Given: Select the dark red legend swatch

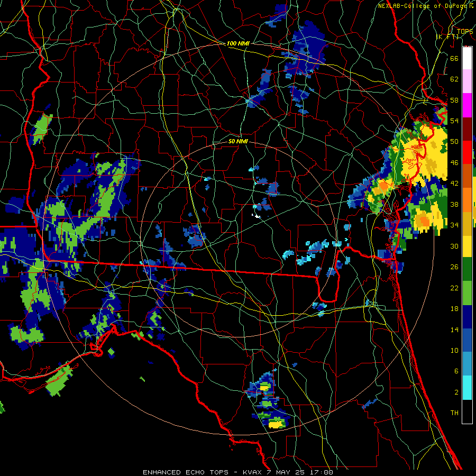Looking at the screenshot, I should click(467, 129).
